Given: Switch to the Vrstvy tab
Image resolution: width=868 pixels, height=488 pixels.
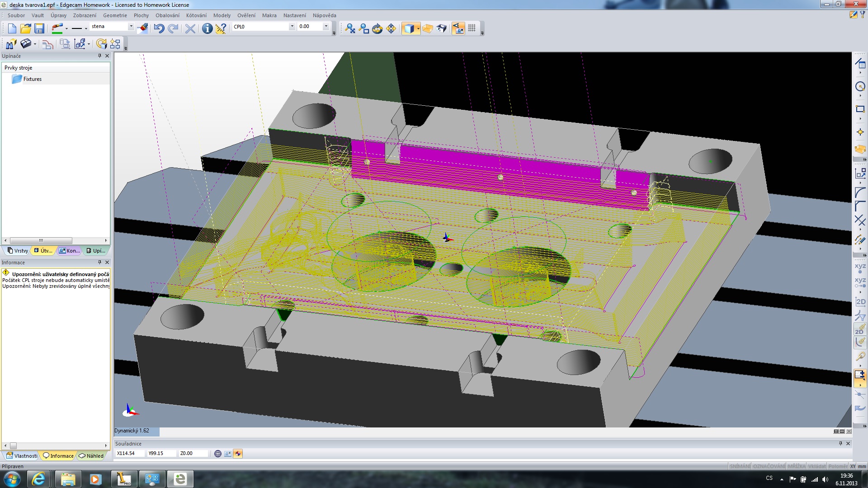Looking at the screenshot, I should point(18,251).
